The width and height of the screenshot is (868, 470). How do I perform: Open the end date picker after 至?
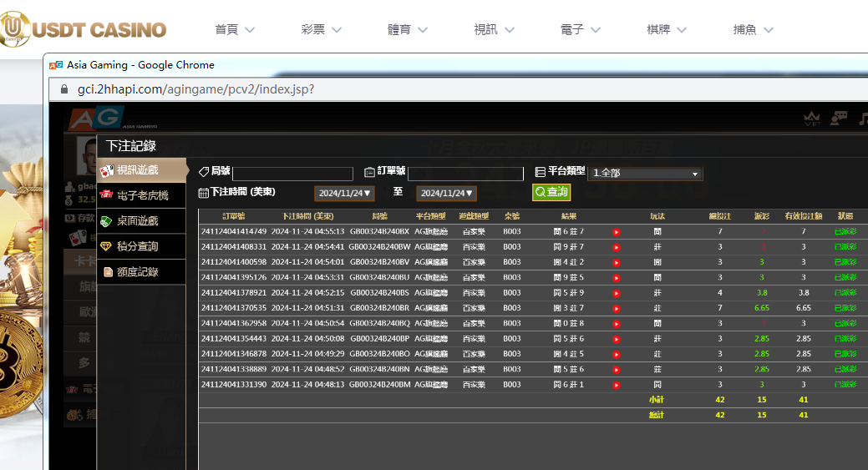coord(447,193)
